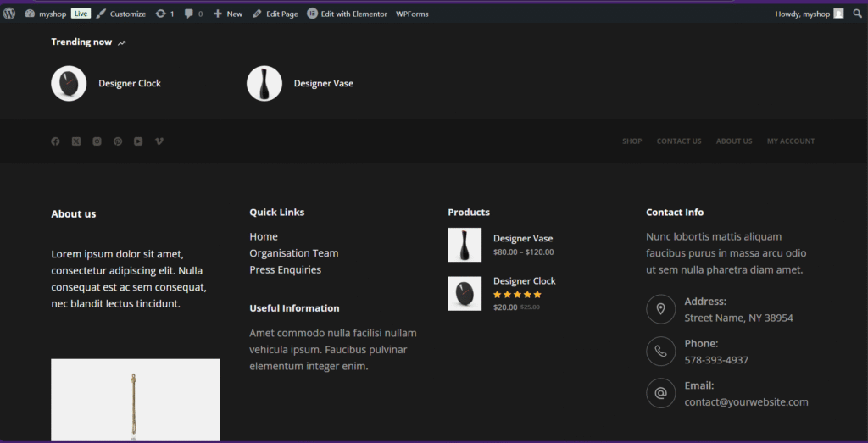Click the user avatar in admin bar
The width and height of the screenshot is (868, 443).
pyautogui.click(x=838, y=14)
